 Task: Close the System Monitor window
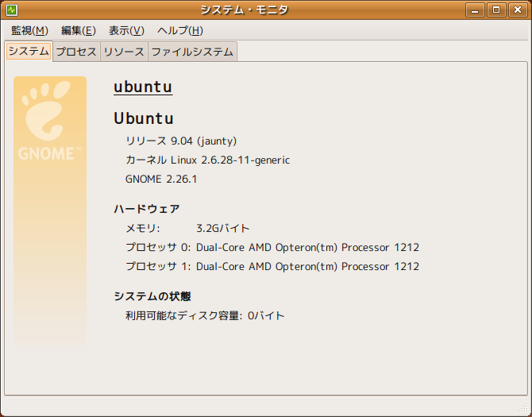[x=517, y=10]
